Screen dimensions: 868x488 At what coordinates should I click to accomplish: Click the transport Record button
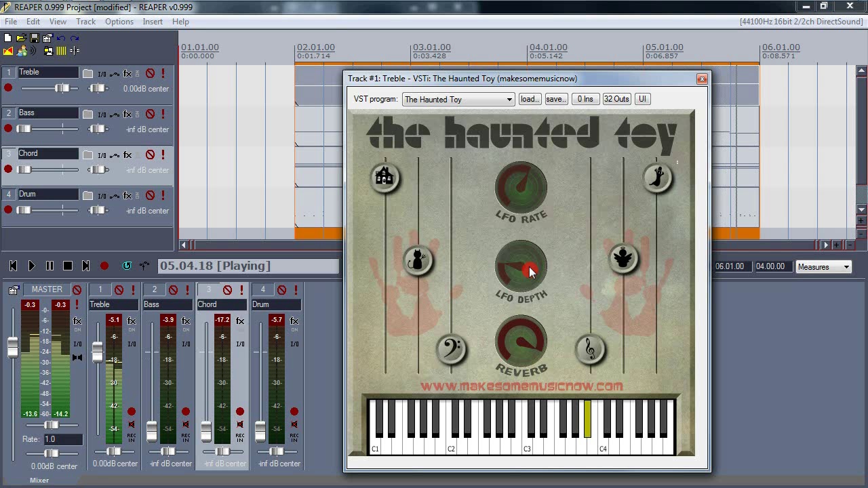point(104,266)
